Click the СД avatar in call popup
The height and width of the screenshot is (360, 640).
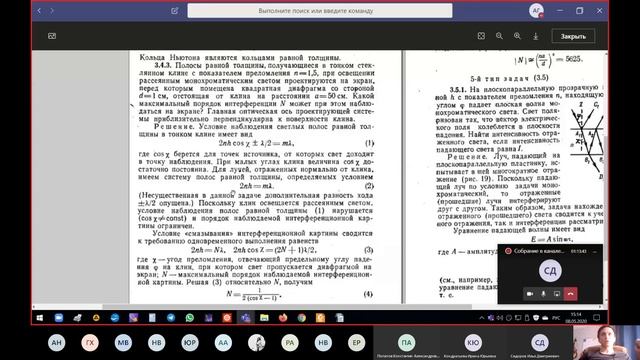click(x=550, y=271)
